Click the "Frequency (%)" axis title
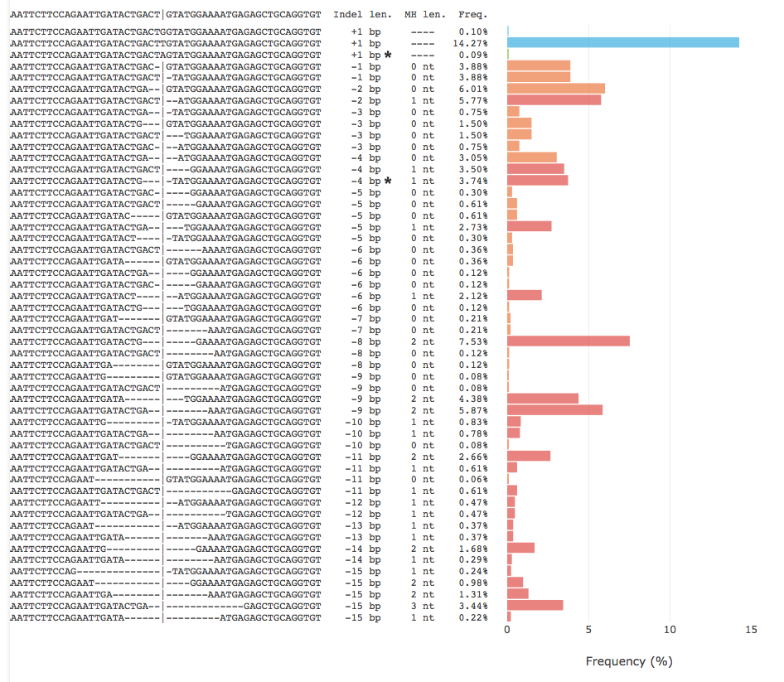This screenshot has height=682, width=784. [629, 661]
